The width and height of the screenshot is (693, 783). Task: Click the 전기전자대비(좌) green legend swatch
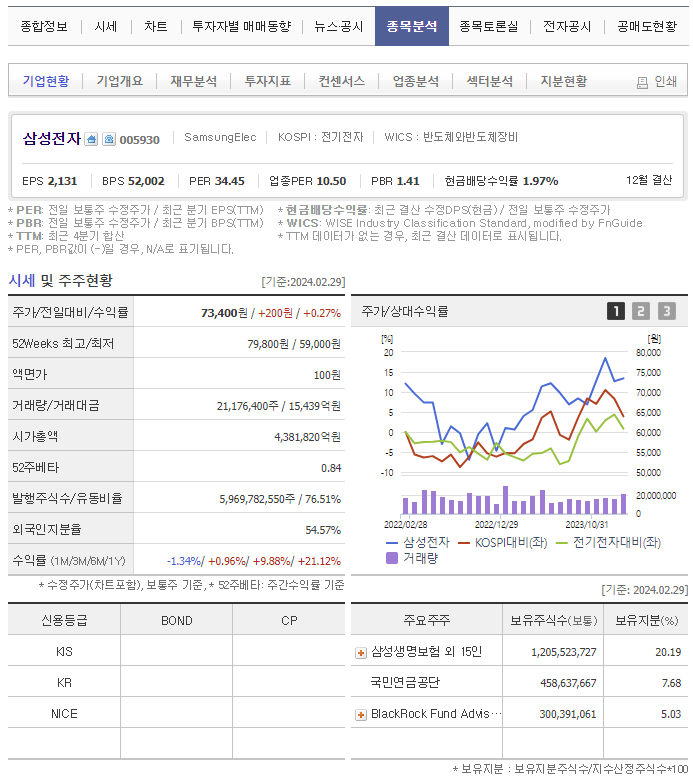pyautogui.click(x=562, y=543)
